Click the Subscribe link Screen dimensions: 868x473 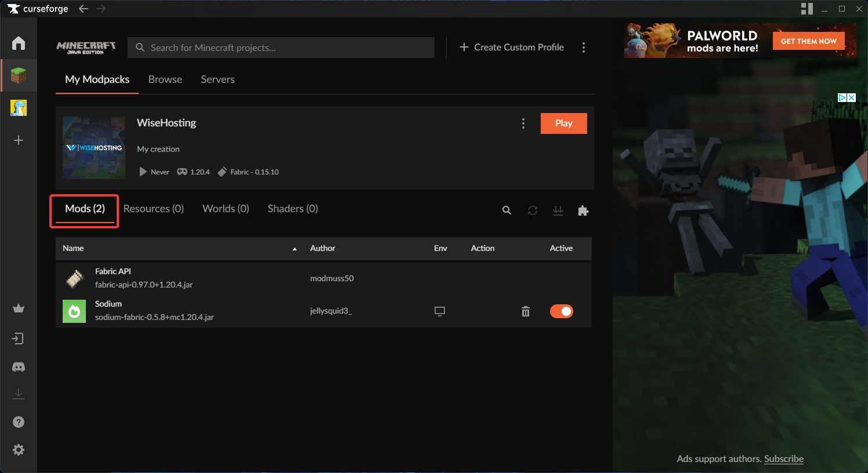coord(784,459)
